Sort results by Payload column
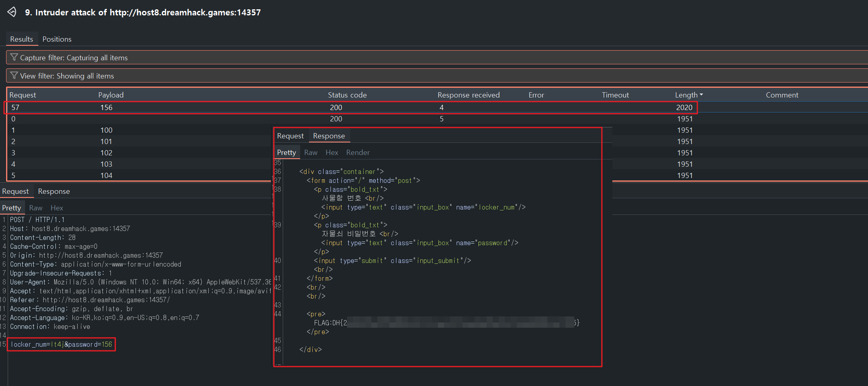The width and height of the screenshot is (868, 386). click(111, 95)
